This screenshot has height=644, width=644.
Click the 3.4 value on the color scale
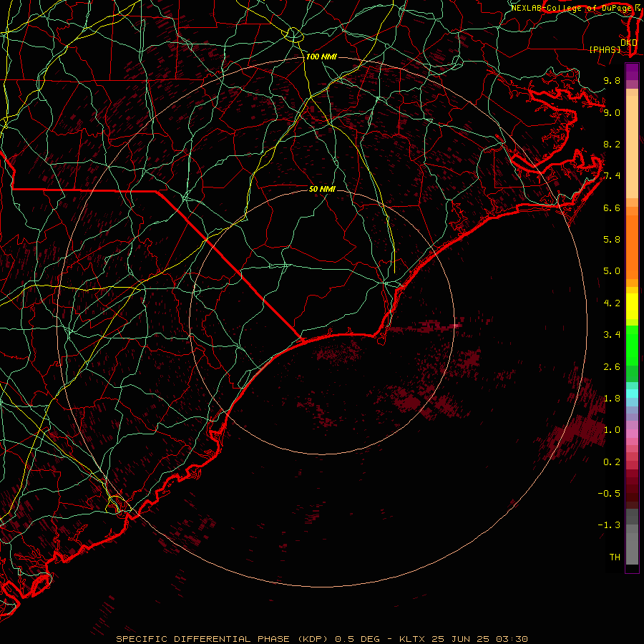(612, 335)
